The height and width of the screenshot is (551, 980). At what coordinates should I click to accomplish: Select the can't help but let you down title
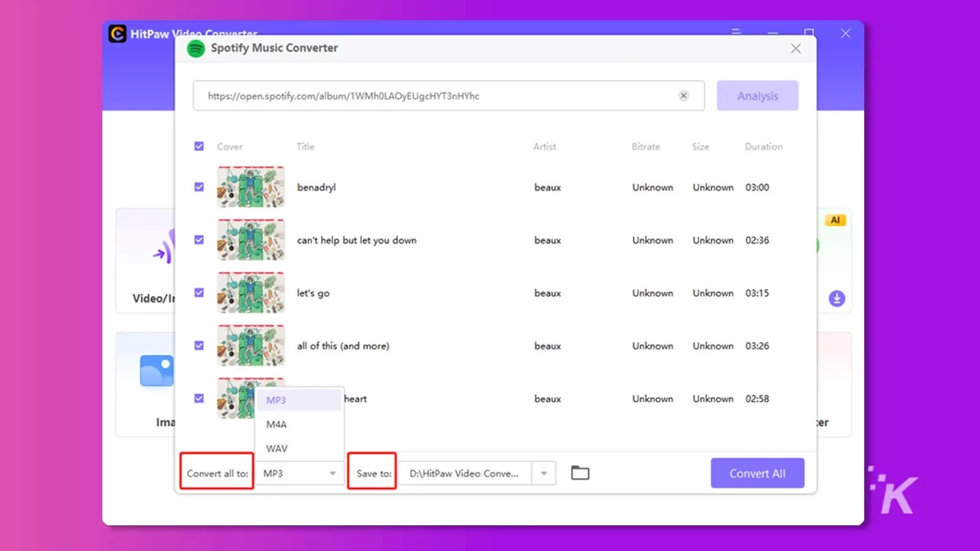(356, 240)
